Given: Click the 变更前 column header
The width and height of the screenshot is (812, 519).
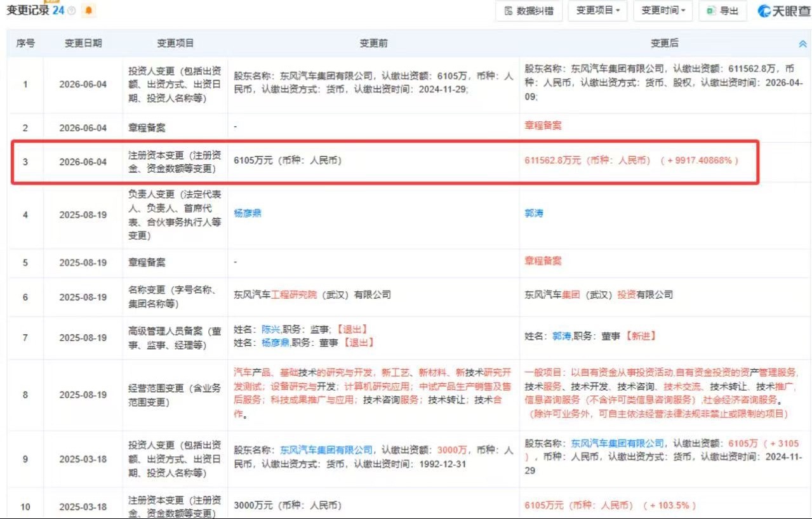Looking at the screenshot, I should [373, 43].
